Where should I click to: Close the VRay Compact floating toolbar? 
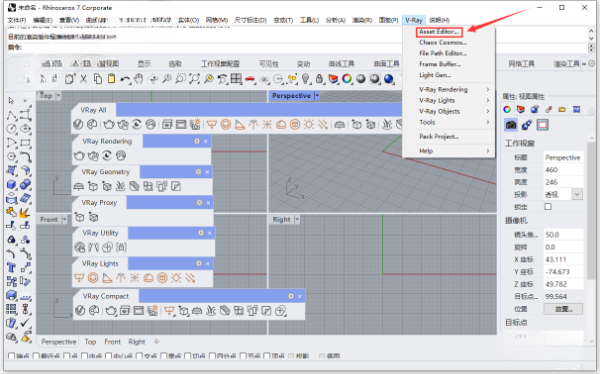[300, 296]
